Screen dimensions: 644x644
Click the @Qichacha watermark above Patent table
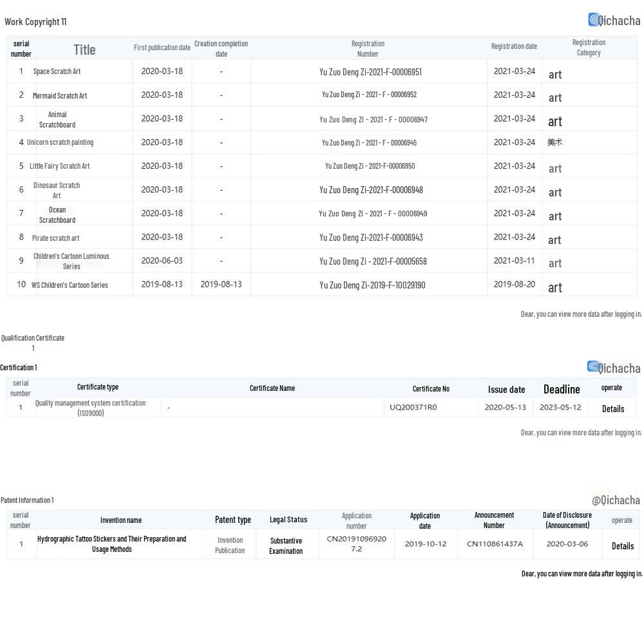point(616,500)
